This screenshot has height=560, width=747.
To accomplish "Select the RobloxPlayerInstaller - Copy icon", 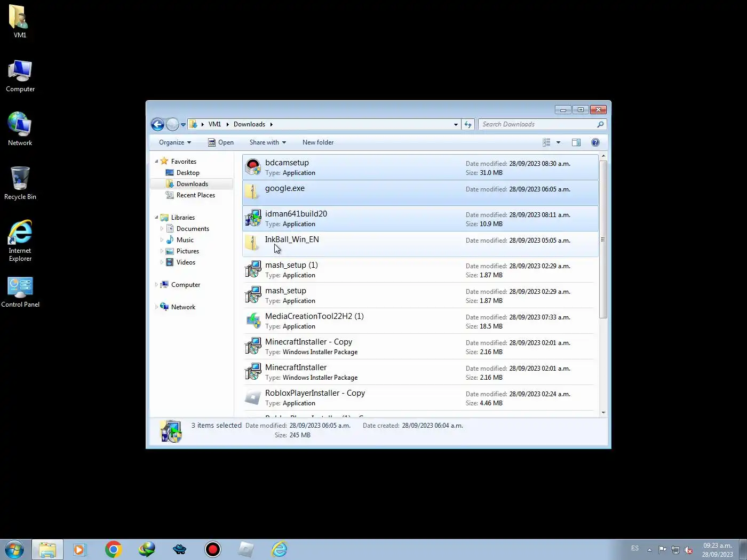I will coord(253,398).
